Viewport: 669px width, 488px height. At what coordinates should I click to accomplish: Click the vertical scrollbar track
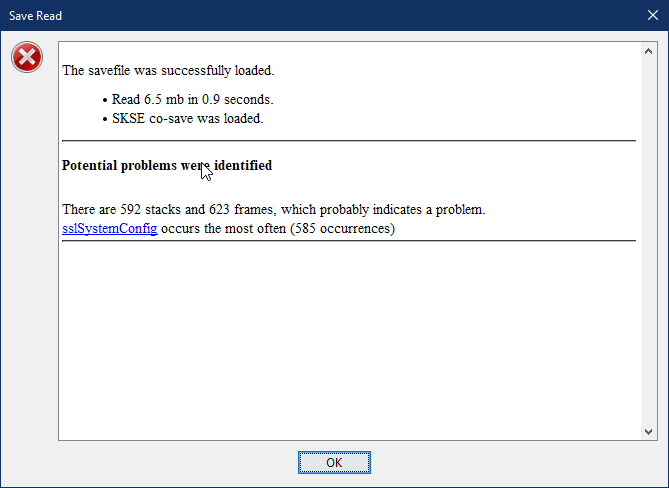[x=649, y=241]
